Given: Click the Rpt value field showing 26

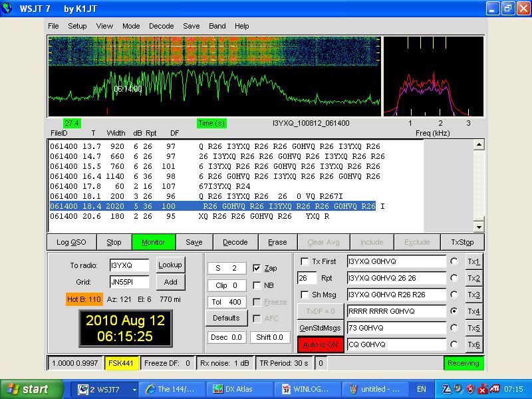Looking at the screenshot, I should pyautogui.click(x=307, y=278).
